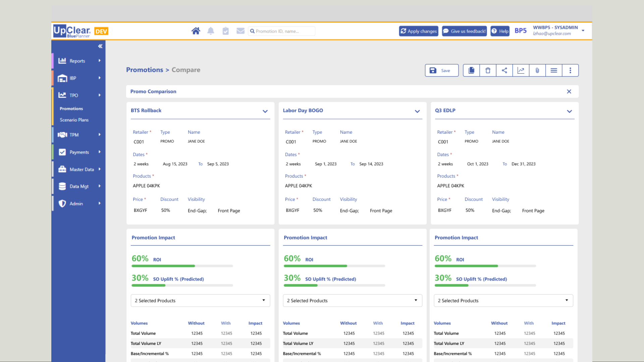Open the Help button

coord(500,31)
